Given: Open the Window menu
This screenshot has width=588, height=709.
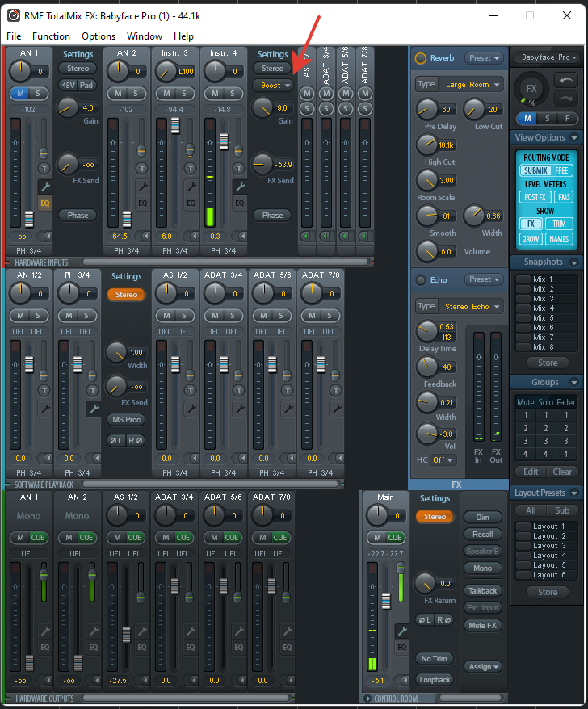Looking at the screenshot, I should [x=145, y=36].
